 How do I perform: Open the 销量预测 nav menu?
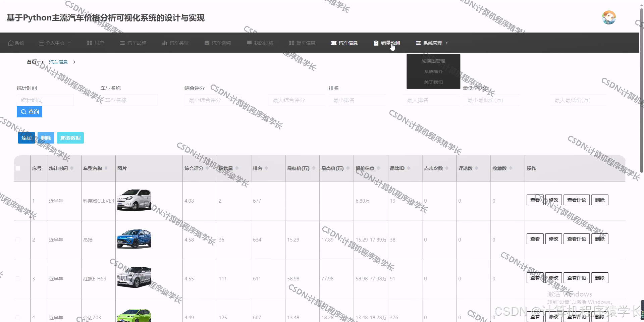point(387,43)
